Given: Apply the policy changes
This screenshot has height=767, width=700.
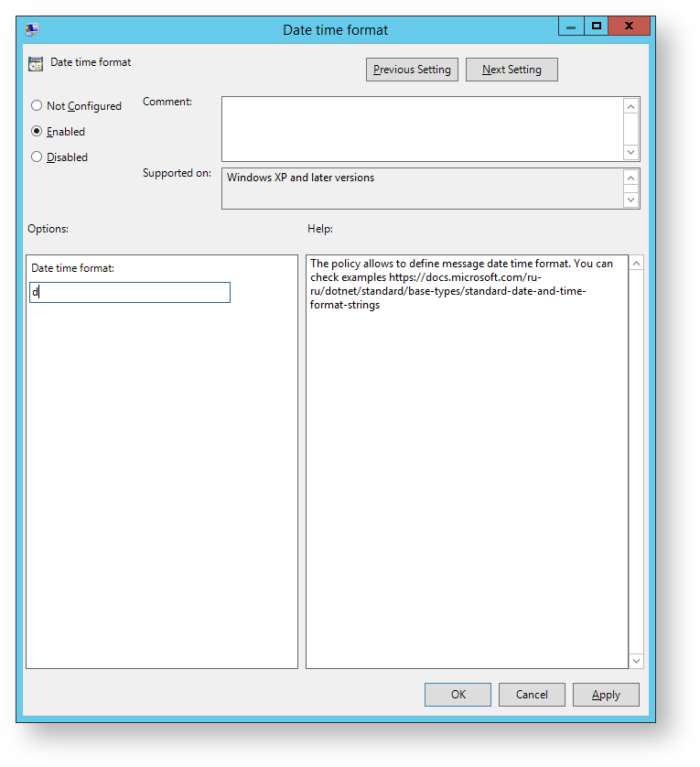Looking at the screenshot, I should coord(606,695).
